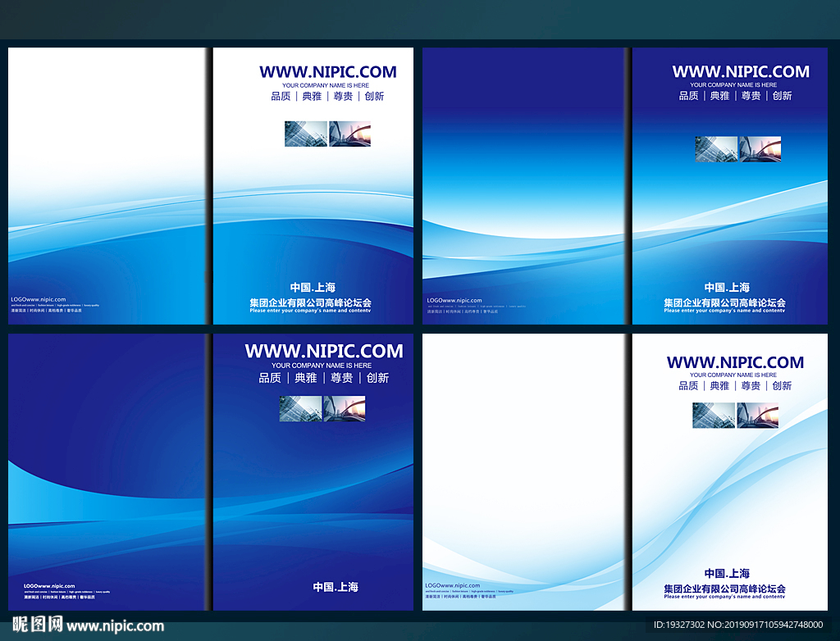Select bridge sunset thumbnail on bottom-left dark cover

tap(344, 408)
